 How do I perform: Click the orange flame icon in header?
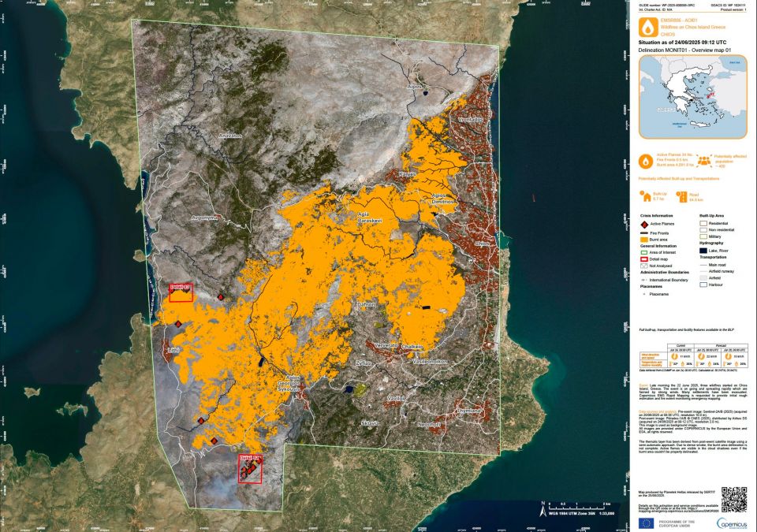pos(649,25)
